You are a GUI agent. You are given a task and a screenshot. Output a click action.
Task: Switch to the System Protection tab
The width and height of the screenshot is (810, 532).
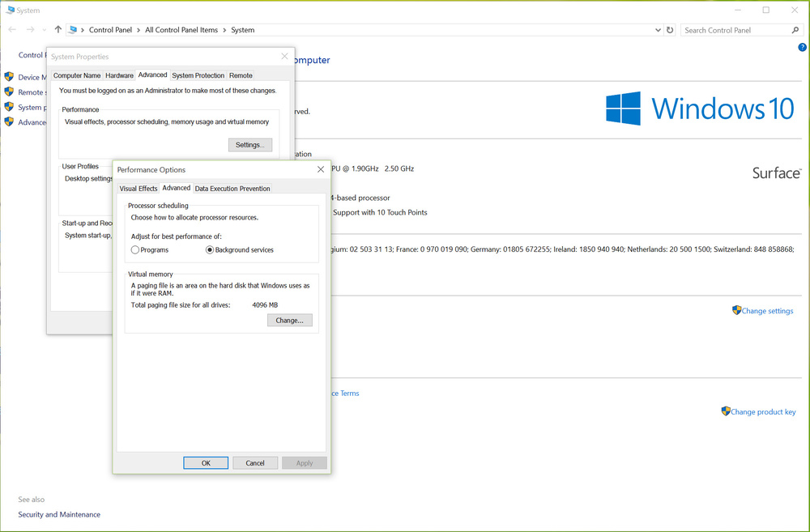tap(198, 75)
